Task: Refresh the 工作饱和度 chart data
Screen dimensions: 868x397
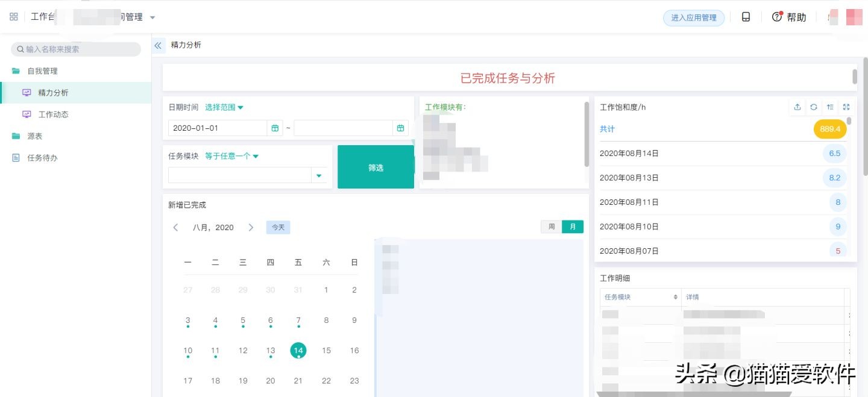Action: point(814,107)
